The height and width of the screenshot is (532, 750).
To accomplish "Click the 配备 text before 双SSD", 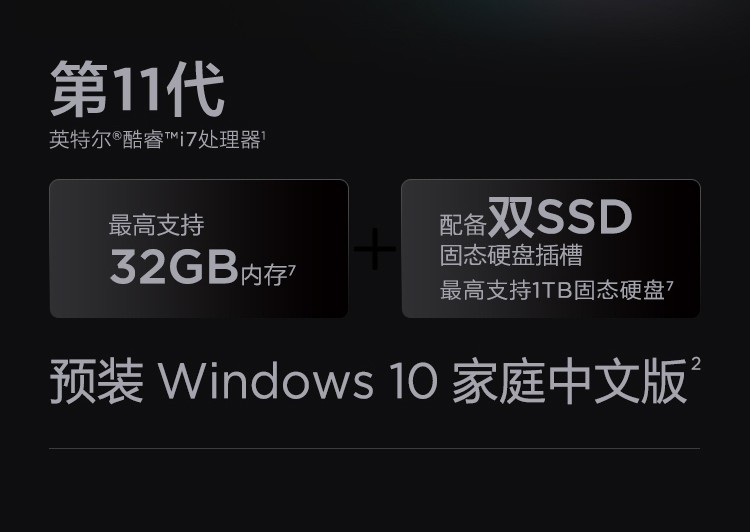I will pos(463,225).
